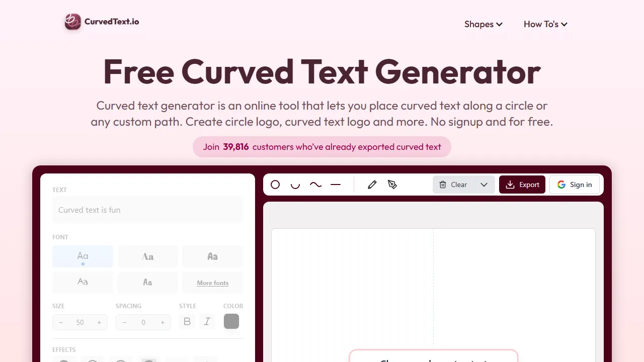Sign in with Google
Screen dimensions: 644x362
pyautogui.click(x=575, y=185)
